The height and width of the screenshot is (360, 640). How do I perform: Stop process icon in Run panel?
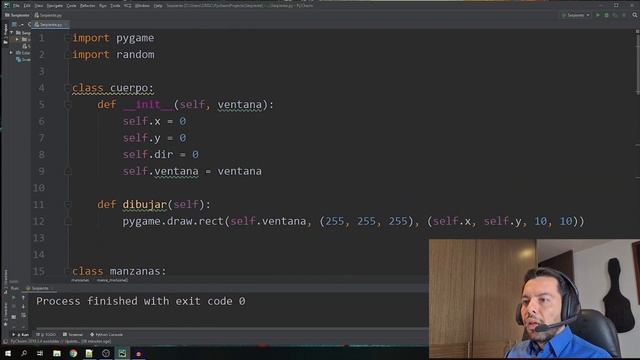pos(14,307)
